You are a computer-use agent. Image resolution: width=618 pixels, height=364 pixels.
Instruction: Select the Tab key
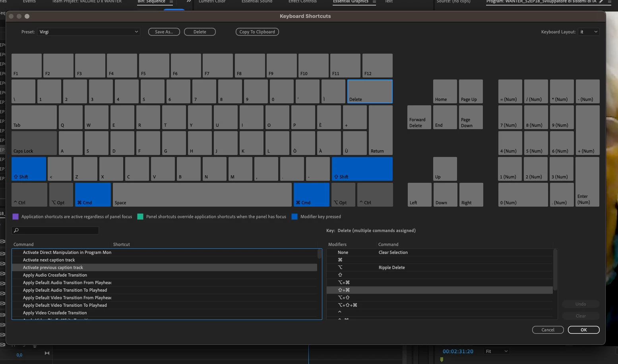34,117
